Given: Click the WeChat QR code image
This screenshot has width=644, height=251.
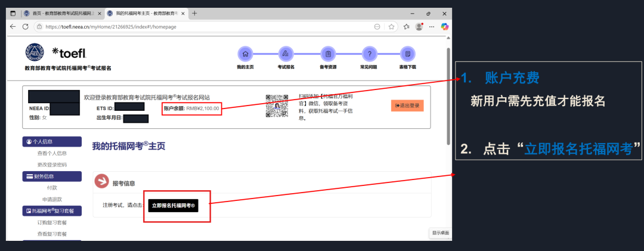Looking at the screenshot, I should pyautogui.click(x=275, y=106).
